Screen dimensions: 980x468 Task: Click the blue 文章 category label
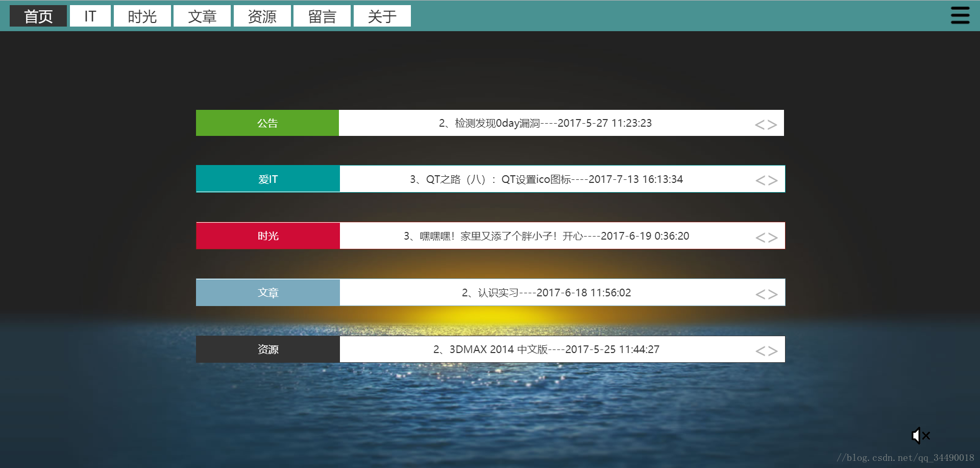tap(268, 292)
